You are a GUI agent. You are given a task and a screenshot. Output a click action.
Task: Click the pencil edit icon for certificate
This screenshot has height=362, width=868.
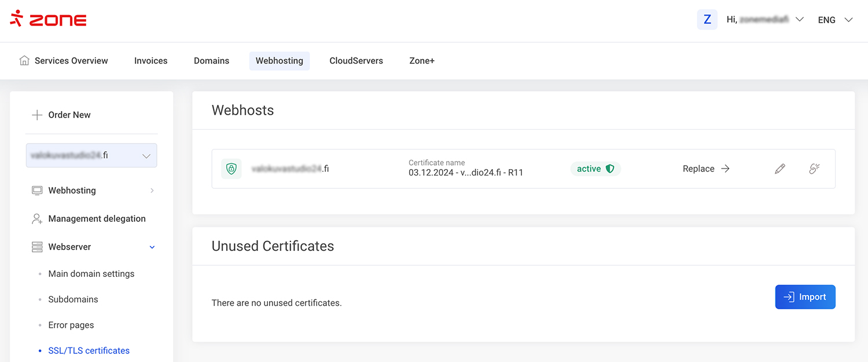click(780, 169)
